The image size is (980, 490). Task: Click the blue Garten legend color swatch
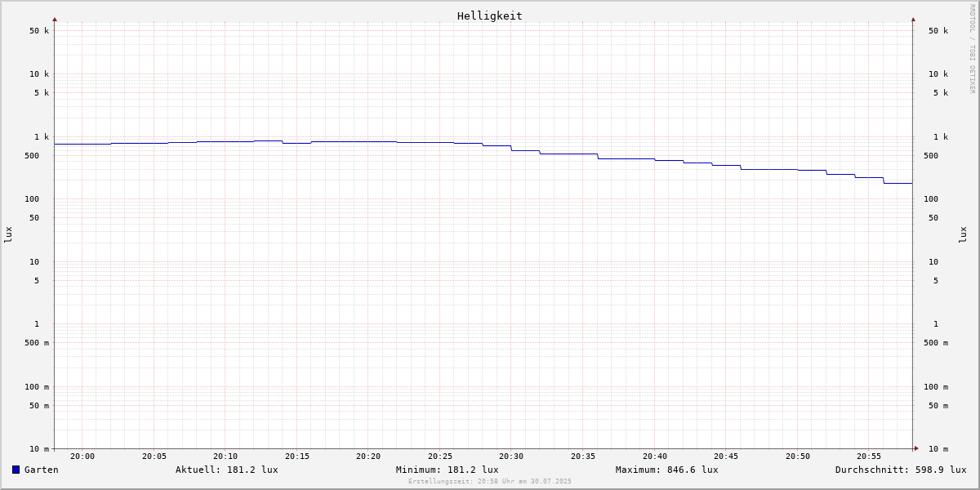click(x=16, y=470)
